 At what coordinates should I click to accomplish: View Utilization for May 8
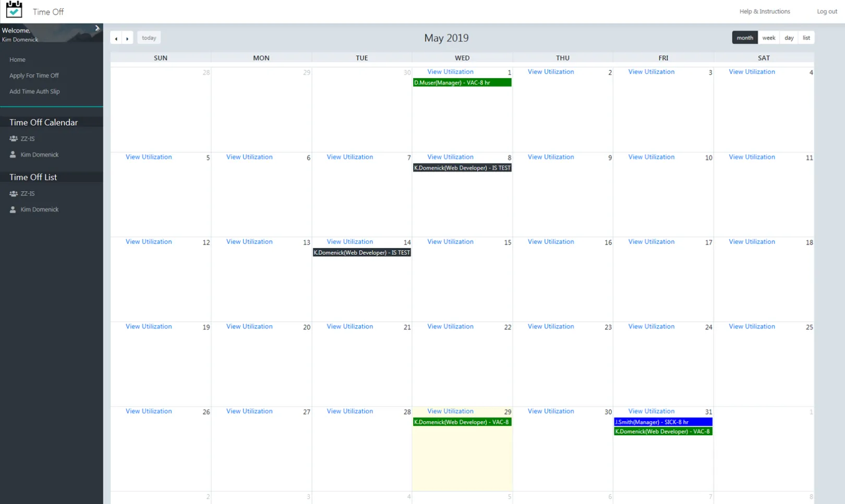pyautogui.click(x=450, y=157)
